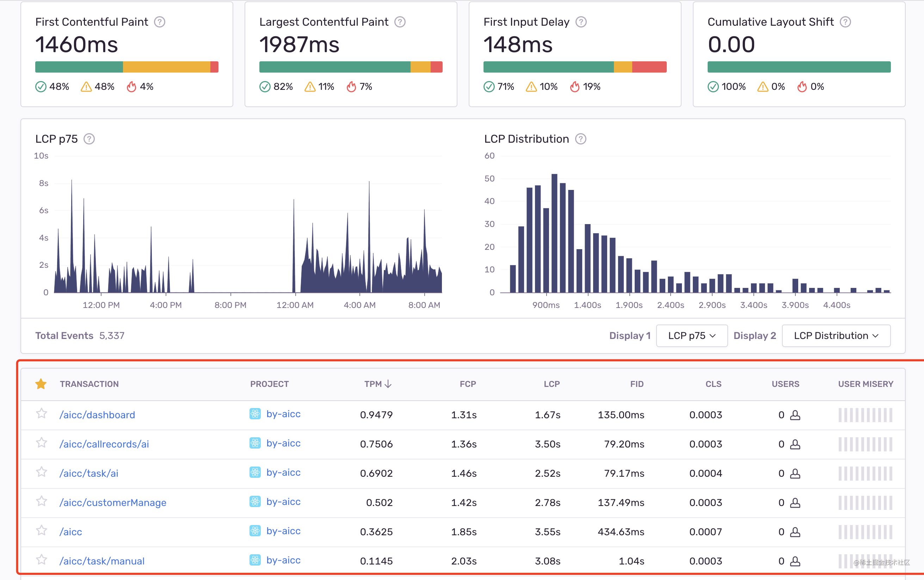Sort by the FCP column header

pos(468,384)
